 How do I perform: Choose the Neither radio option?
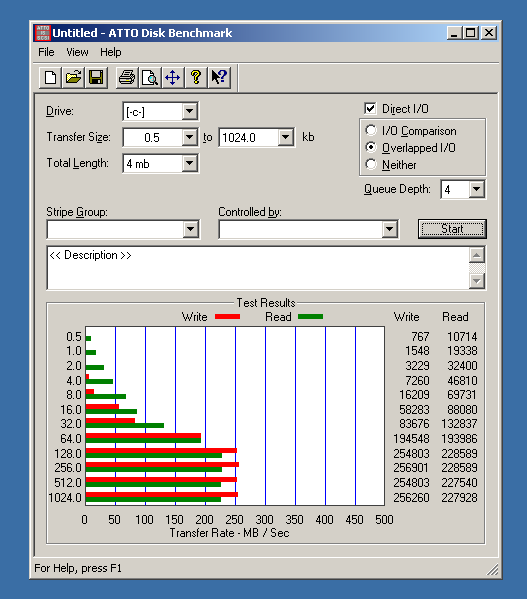click(370, 165)
